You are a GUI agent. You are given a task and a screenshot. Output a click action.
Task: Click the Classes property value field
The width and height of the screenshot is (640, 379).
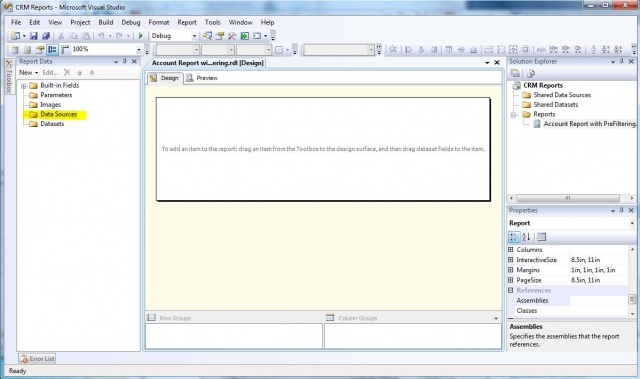tap(599, 310)
